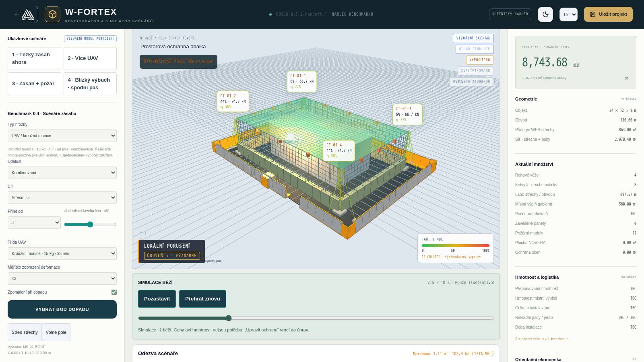
Task: Click the Lokální porušení Úroveň 2 badge
Action: (x=172, y=251)
